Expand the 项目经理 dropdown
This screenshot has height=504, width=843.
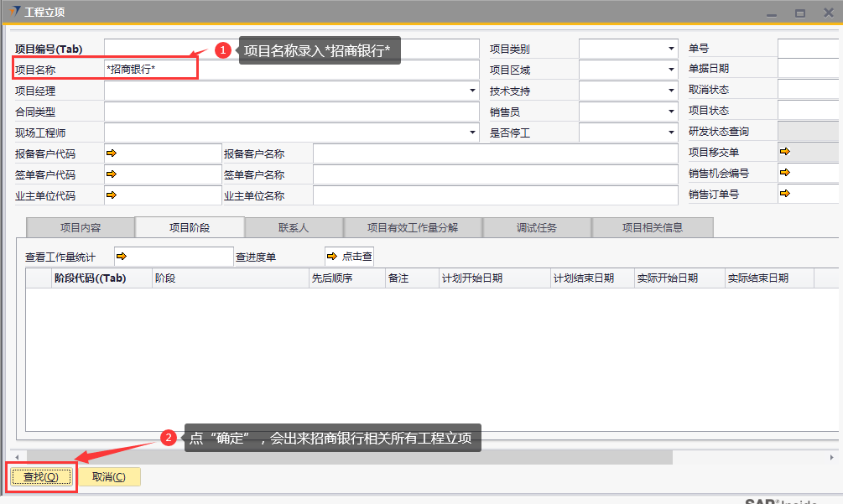click(x=472, y=91)
